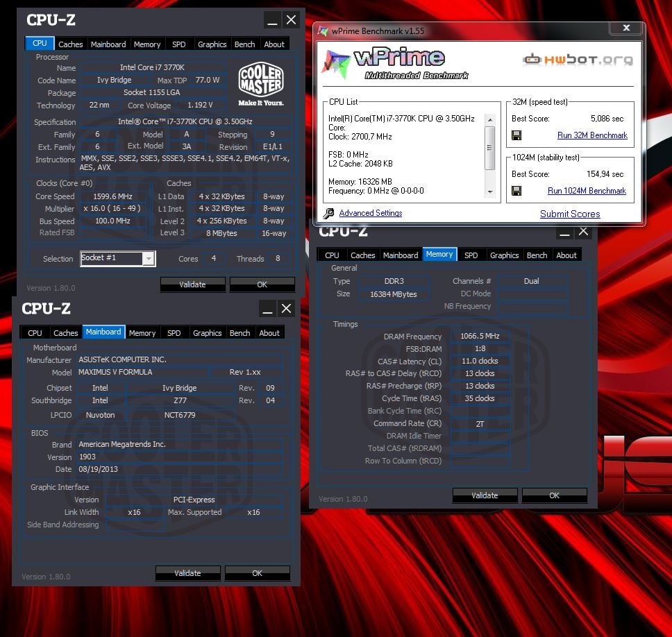Minimize the Memory CPU-Z window
672x637 pixels.
click(564, 232)
